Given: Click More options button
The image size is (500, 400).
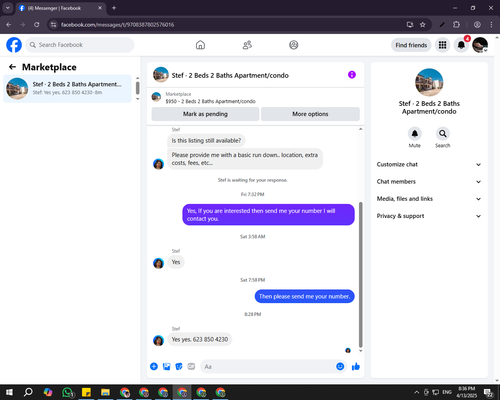Looking at the screenshot, I should [310, 114].
